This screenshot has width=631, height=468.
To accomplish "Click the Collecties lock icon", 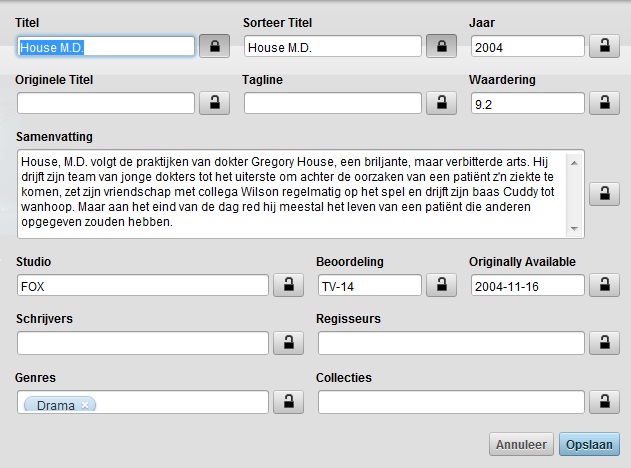I will pos(604,402).
